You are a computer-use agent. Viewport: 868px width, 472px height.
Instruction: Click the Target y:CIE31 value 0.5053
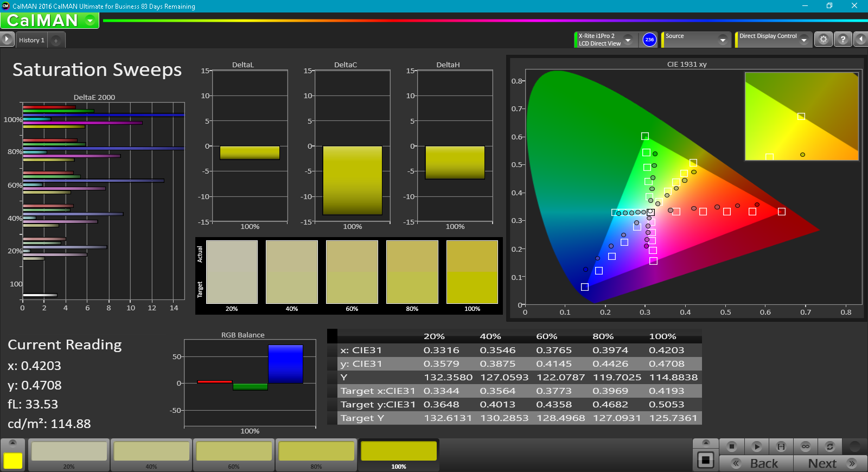point(666,405)
